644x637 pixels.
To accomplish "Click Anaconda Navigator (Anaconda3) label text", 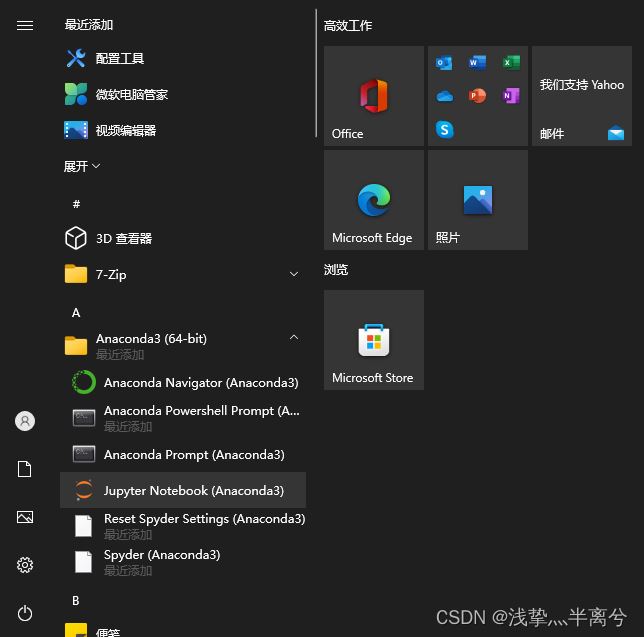I will pyautogui.click(x=201, y=382).
